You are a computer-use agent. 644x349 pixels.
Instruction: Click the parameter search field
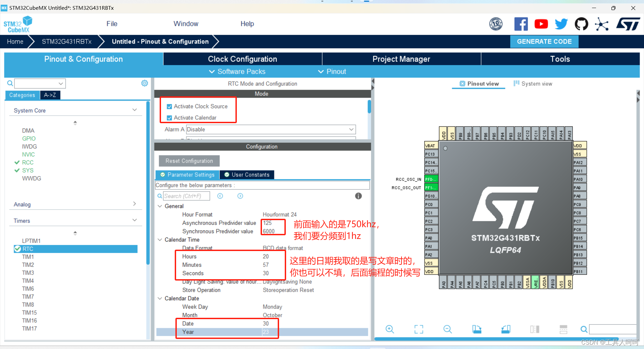pyautogui.click(x=186, y=196)
